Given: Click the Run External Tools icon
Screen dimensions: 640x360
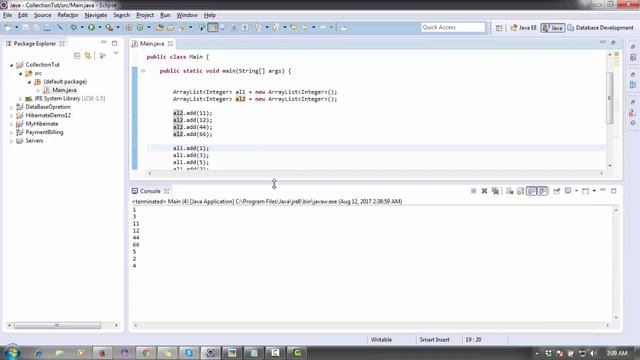Looking at the screenshot, I should click(x=109, y=27).
